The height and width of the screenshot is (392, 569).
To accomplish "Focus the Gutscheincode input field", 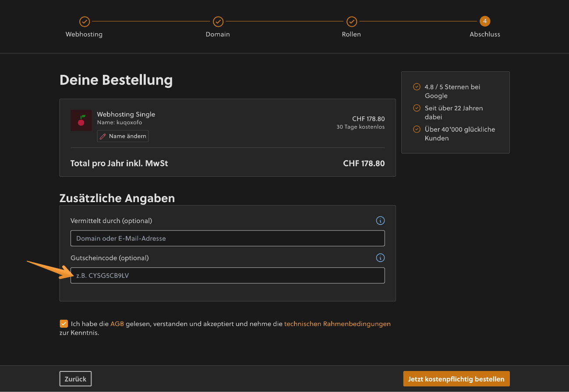I will pyautogui.click(x=227, y=276).
